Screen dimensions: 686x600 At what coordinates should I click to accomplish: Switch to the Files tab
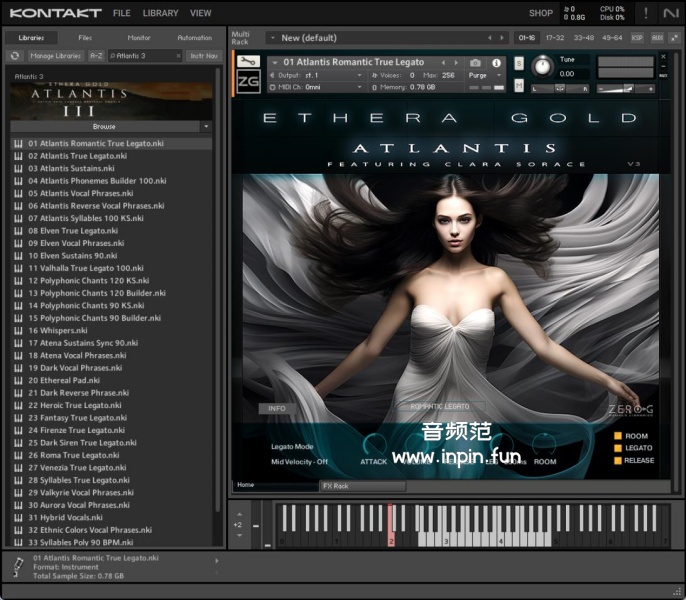point(85,38)
